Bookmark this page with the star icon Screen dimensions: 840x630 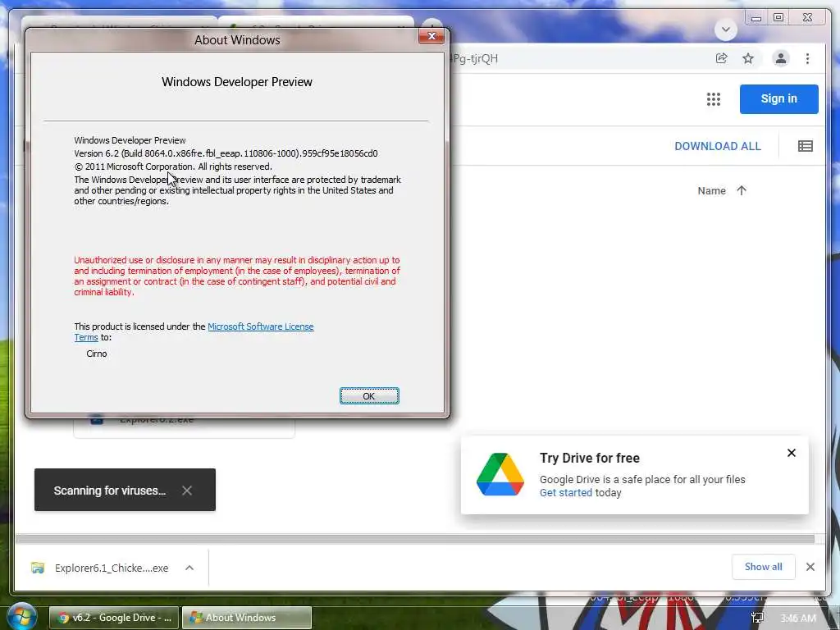coord(748,58)
